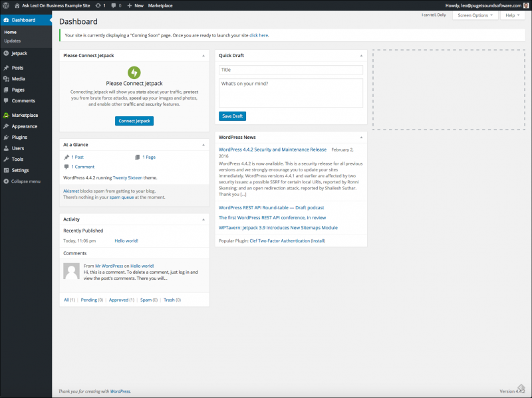Screen dimensions: 532x398
Task: Collapse the At a Glance widget
Action: (x=203, y=145)
